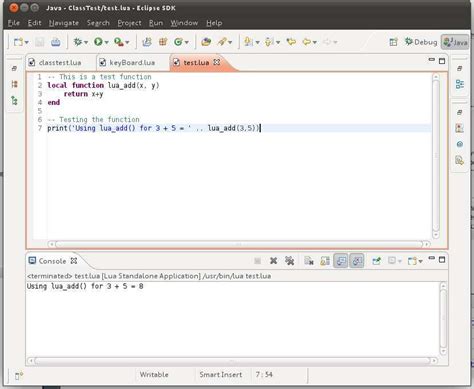474x389 pixels.
Task: Toggle Show Console on Standard Error change
Action: (x=356, y=261)
